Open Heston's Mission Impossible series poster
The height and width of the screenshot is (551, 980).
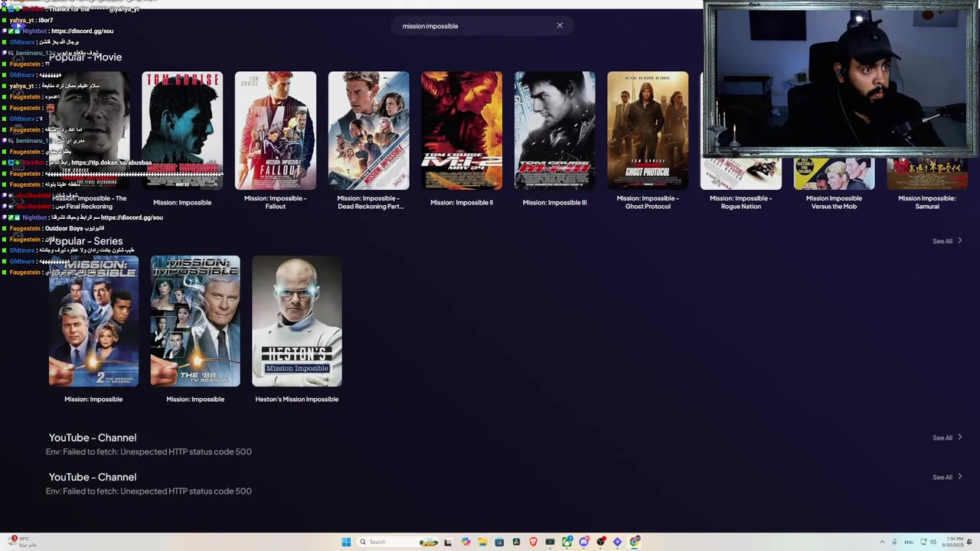click(297, 321)
